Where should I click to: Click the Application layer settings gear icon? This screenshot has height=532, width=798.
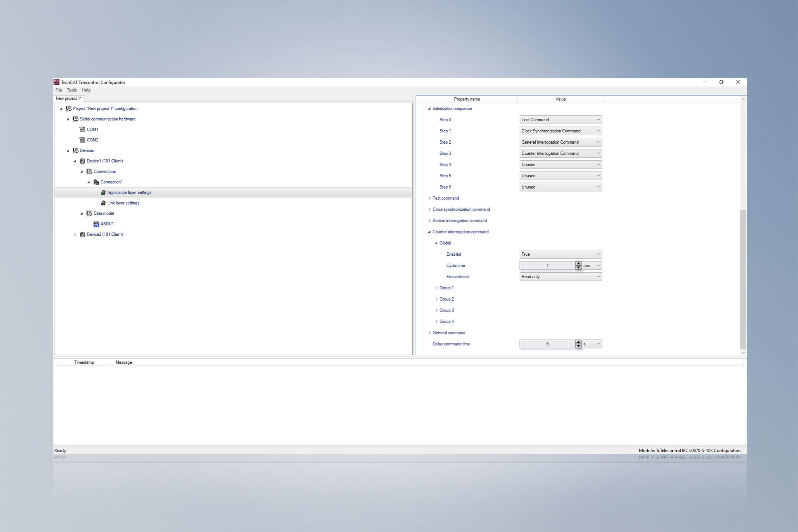click(x=103, y=193)
